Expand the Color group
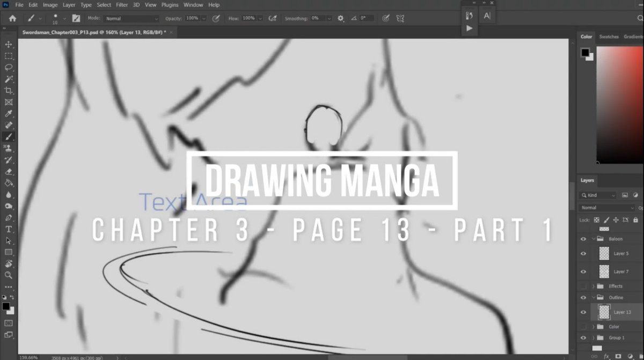Screen dimensions: 644x360 594,326
